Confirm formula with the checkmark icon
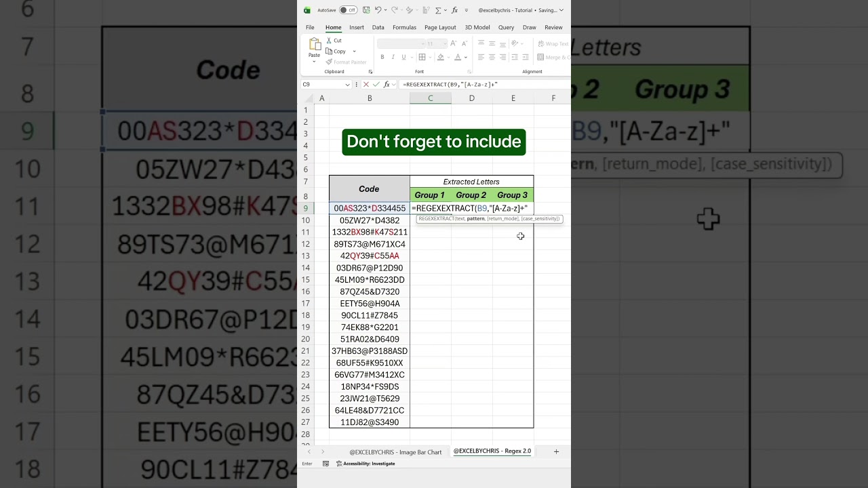Viewport: 868px width, 488px height. [376, 85]
